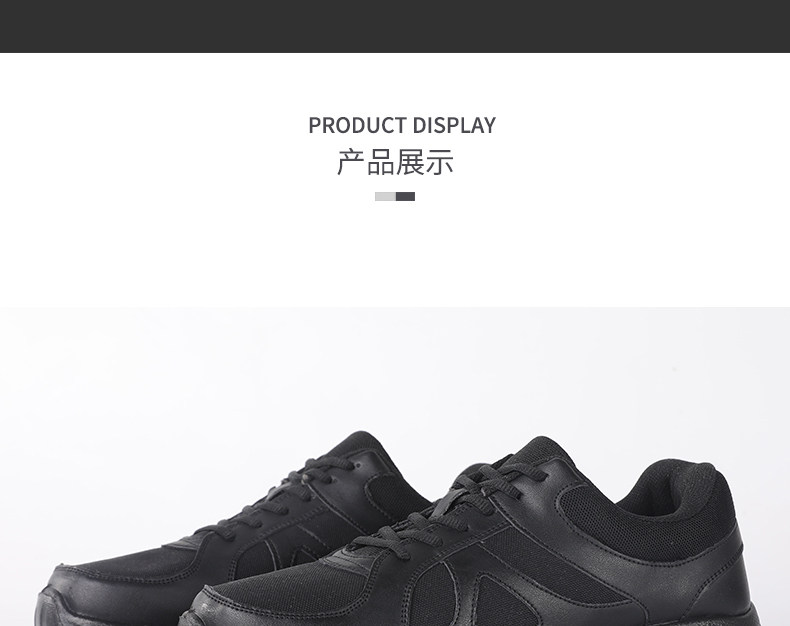The width and height of the screenshot is (790, 626).
Task: Click the 产品展示 Chinese heading
Action: 395,162
